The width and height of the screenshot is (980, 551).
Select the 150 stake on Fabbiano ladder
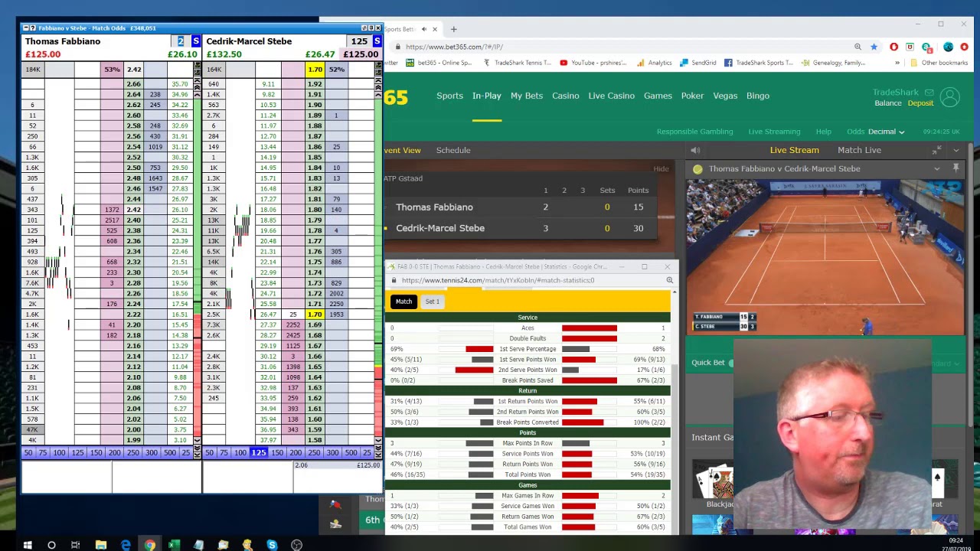(x=96, y=453)
